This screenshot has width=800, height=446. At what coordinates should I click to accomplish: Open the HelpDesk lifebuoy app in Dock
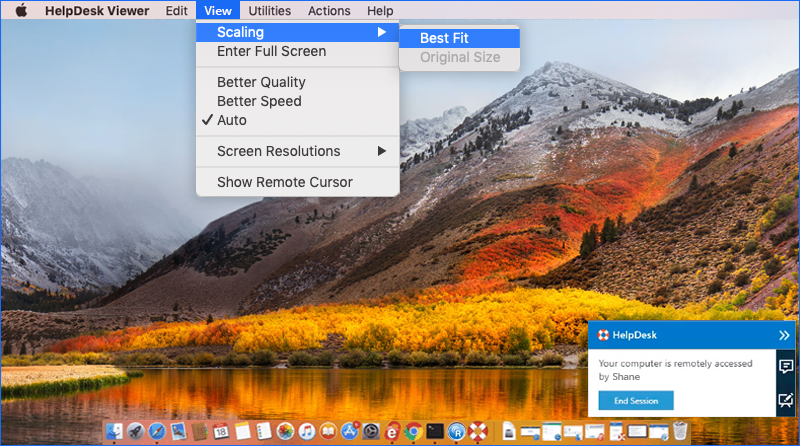(480, 432)
